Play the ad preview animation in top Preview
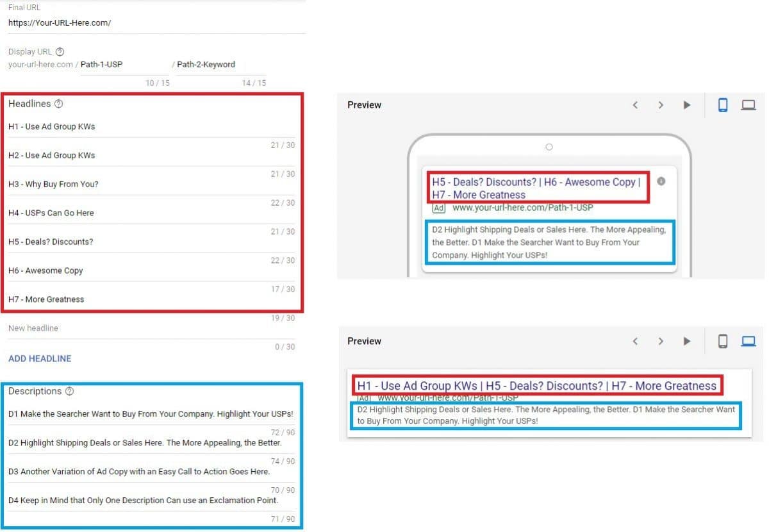Image resolution: width=769 pixels, height=532 pixels. [x=686, y=104]
